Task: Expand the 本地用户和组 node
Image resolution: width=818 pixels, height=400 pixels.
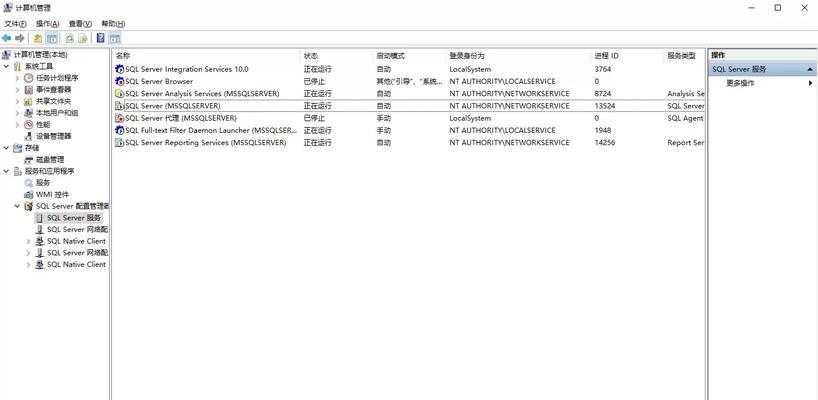Action: (17, 113)
